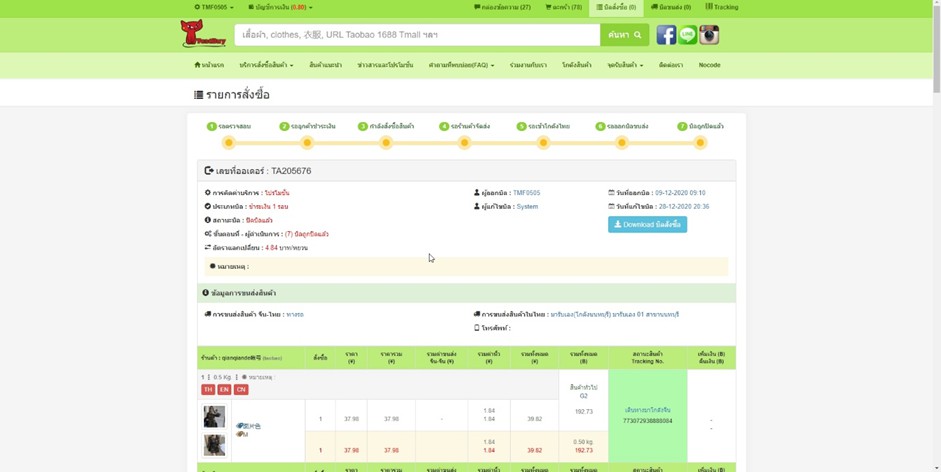Open the Facebook icon link
Screen dimensions: 941x472
pos(666,35)
